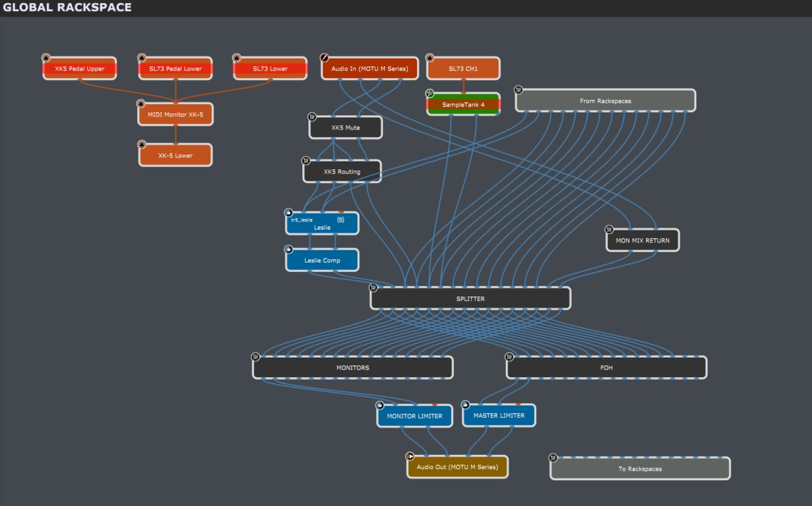
Task: Select the MONITORS mixer block
Action: pos(352,368)
